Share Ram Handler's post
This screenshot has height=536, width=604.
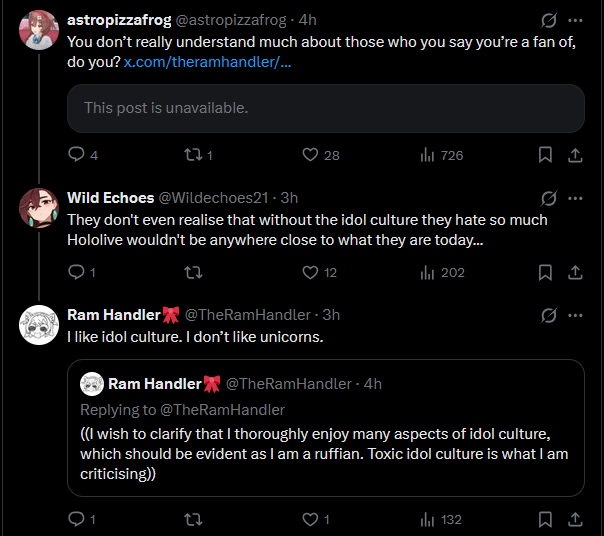575,519
